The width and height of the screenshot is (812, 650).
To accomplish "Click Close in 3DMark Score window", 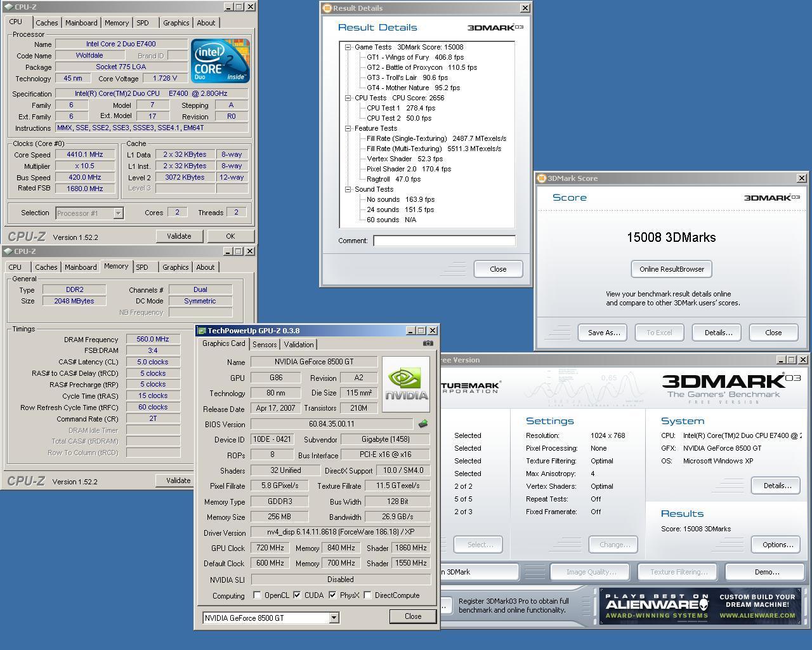I will tap(773, 333).
